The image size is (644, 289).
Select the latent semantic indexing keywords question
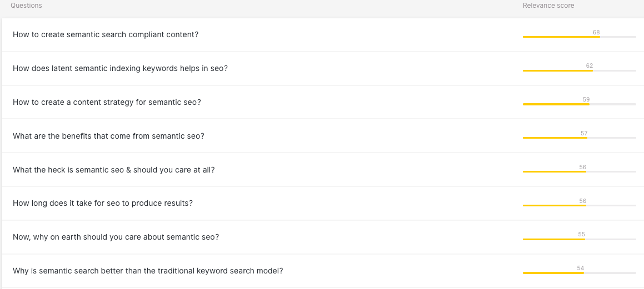point(120,68)
